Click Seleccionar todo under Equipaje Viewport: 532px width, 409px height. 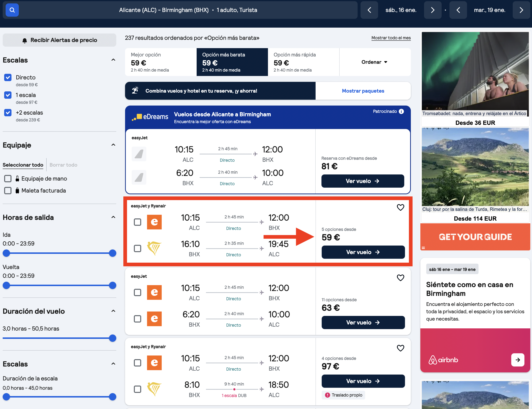23,165
